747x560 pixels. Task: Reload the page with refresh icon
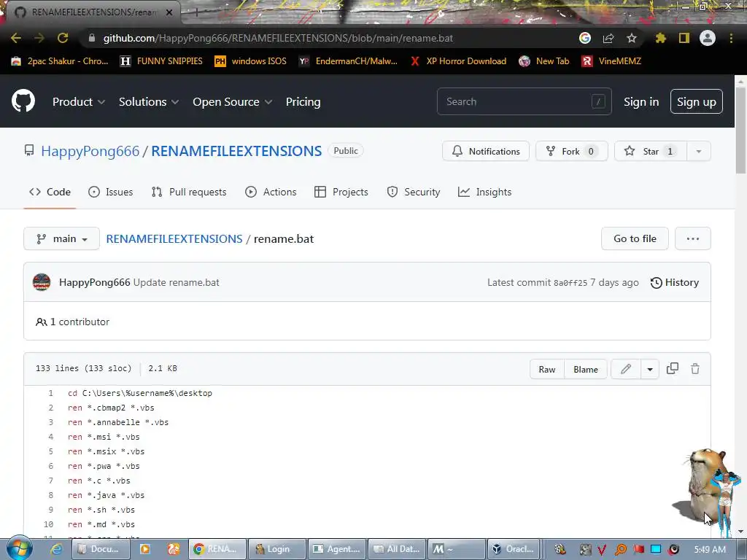click(63, 38)
